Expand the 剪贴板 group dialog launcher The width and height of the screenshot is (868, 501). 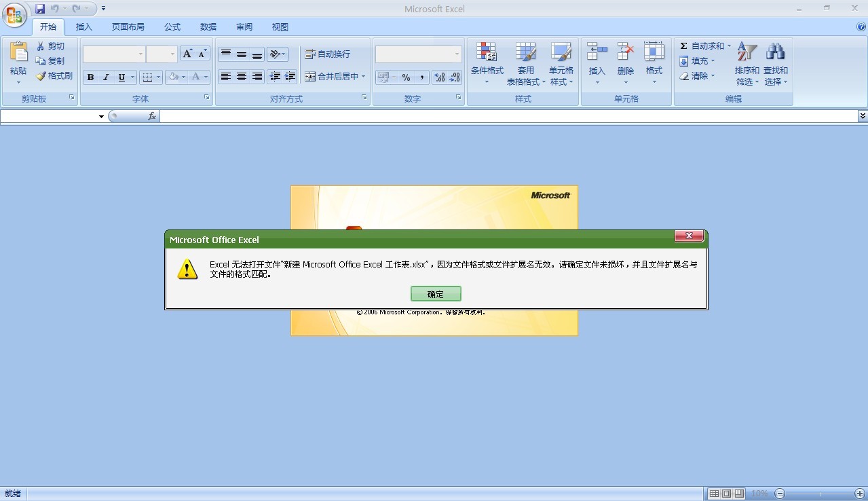pyautogui.click(x=72, y=98)
